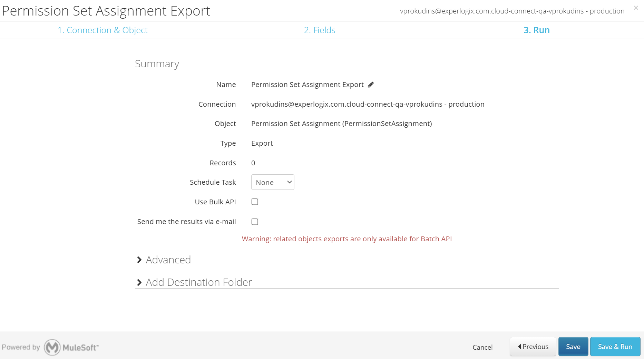The height and width of the screenshot is (359, 644).
Task: Click the Permission Set Assignment object value
Action: coord(342,124)
